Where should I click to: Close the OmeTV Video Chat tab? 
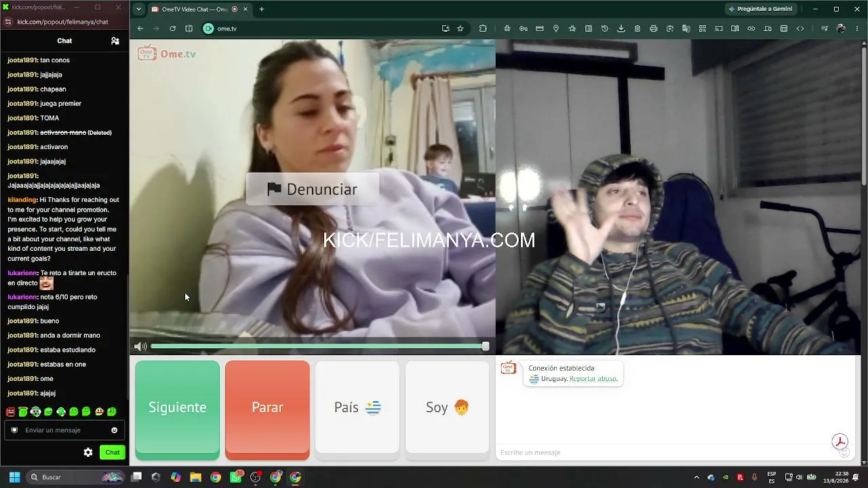[x=245, y=9]
